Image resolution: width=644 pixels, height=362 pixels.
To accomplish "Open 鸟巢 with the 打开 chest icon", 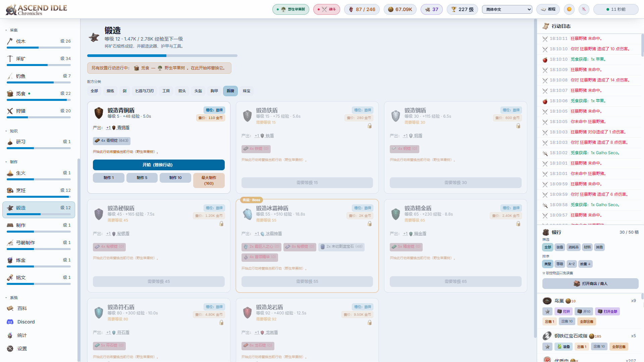I will pyautogui.click(x=563, y=311).
